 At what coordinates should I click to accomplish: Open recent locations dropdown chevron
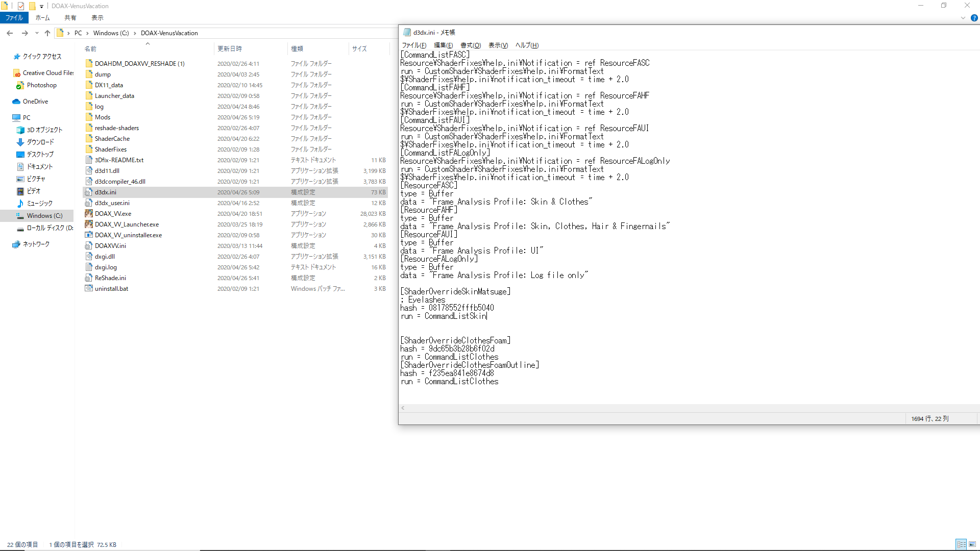(x=37, y=33)
